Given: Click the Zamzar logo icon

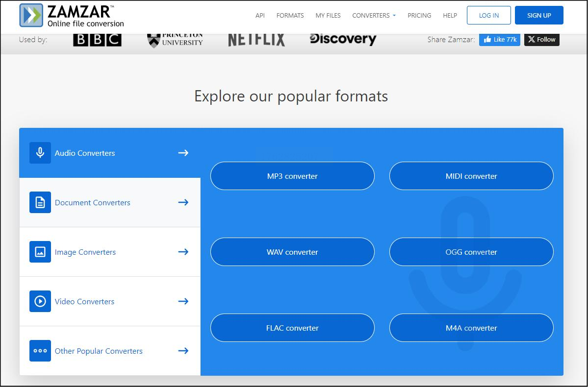Looking at the screenshot, I should [31, 15].
